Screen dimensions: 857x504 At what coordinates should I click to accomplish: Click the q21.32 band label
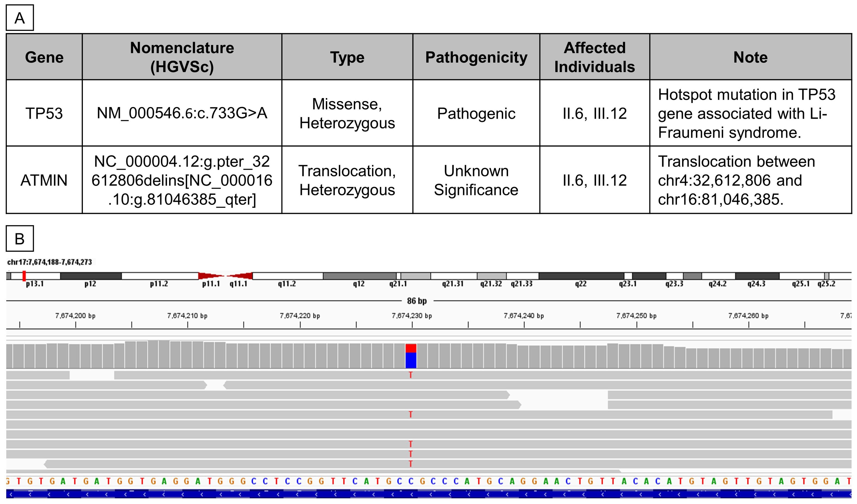click(491, 284)
